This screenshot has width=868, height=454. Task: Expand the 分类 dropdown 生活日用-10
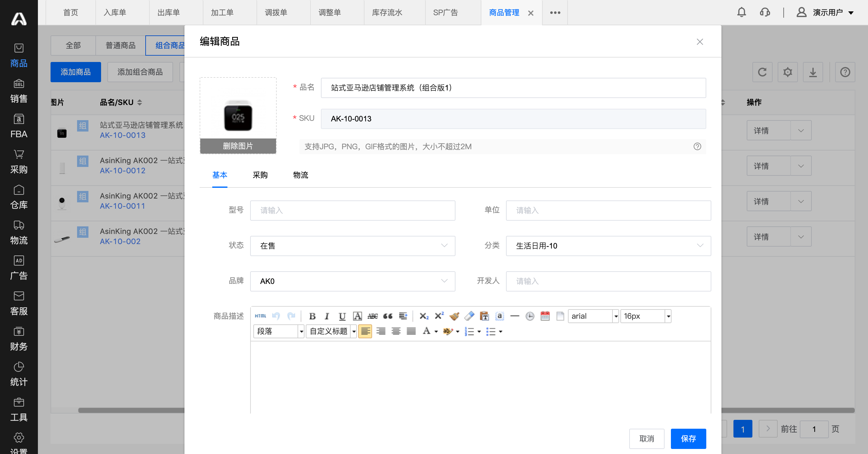coord(608,246)
